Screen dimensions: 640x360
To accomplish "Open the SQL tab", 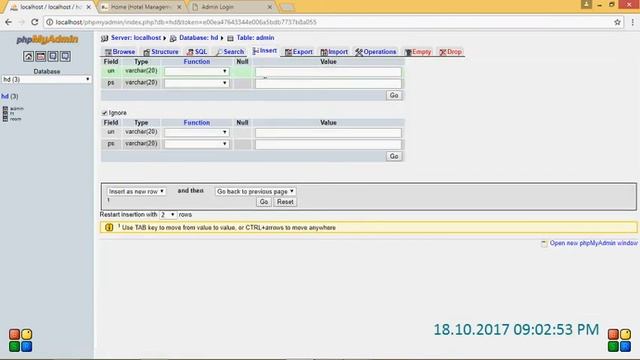I will pyautogui.click(x=197, y=52).
